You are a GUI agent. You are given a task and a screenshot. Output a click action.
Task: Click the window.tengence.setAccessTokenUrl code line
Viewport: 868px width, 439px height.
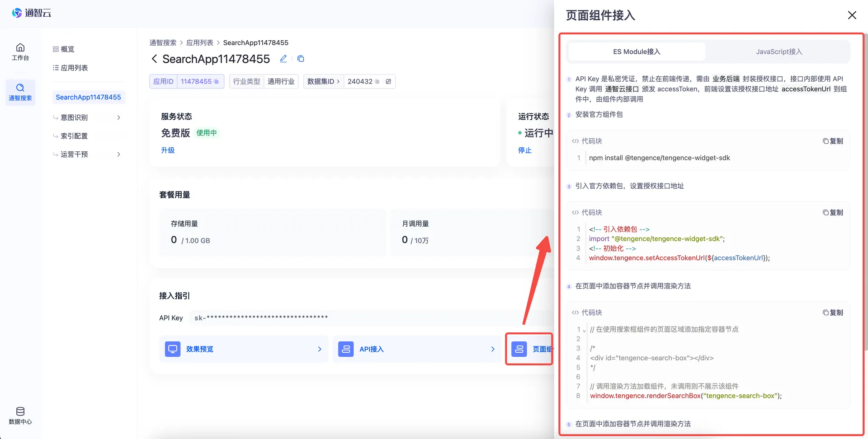(x=679, y=258)
